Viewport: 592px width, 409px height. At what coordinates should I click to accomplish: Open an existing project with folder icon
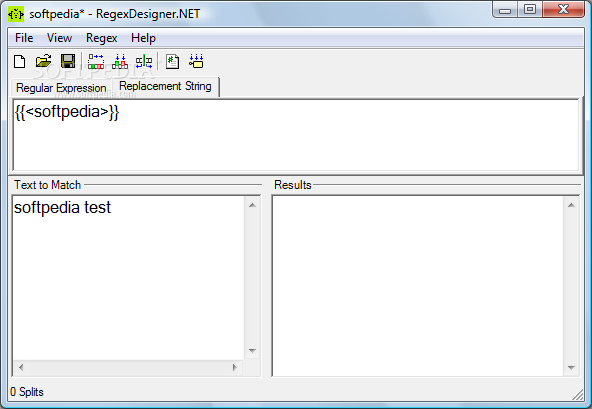coord(43,62)
